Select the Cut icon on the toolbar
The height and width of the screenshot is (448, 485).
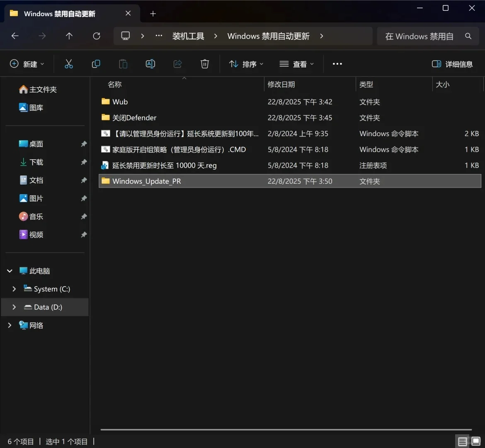[68, 64]
